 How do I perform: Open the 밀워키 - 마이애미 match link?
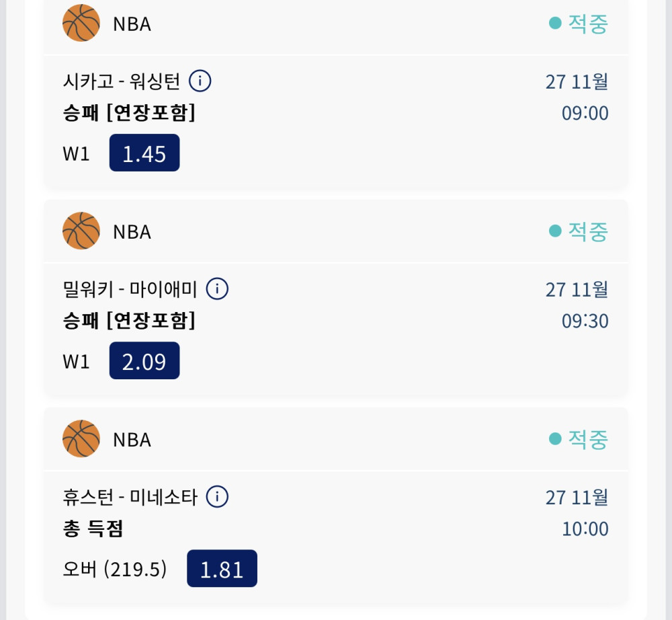pos(130,289)
